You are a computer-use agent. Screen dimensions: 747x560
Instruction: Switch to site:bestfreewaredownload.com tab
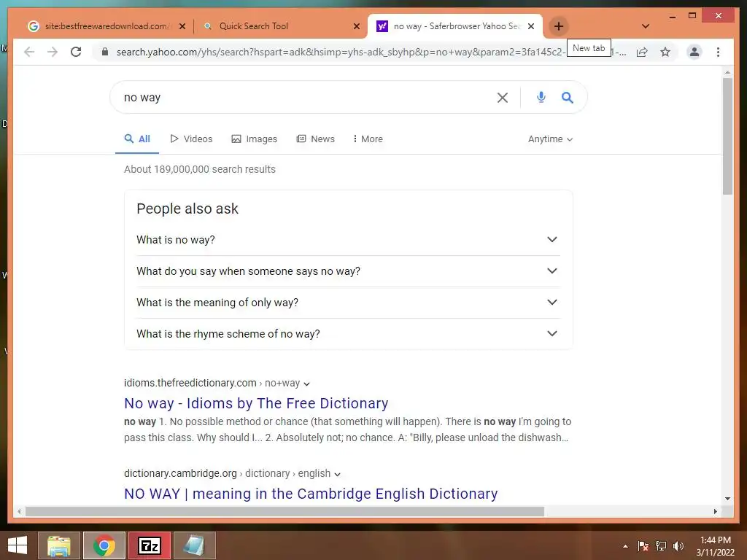(106, 26)
